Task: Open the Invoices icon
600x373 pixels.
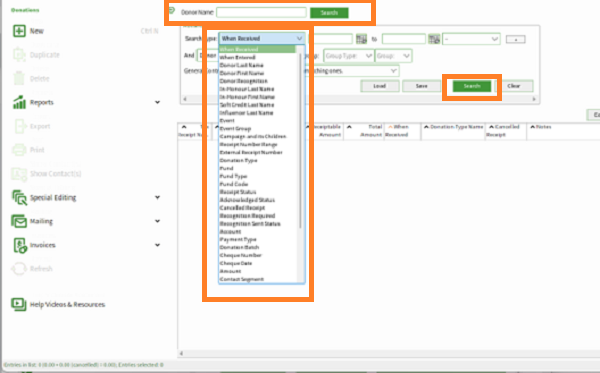Action: coord(20,245)
